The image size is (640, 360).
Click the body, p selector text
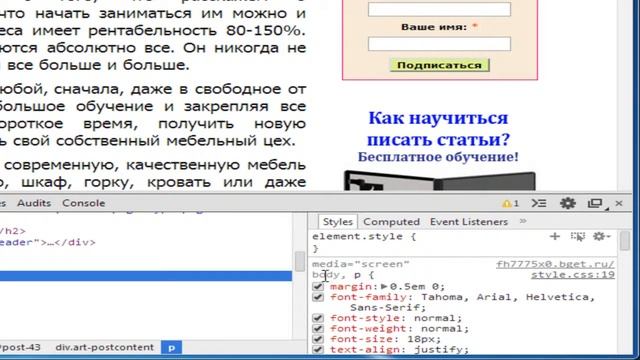[x=337, y=275]
